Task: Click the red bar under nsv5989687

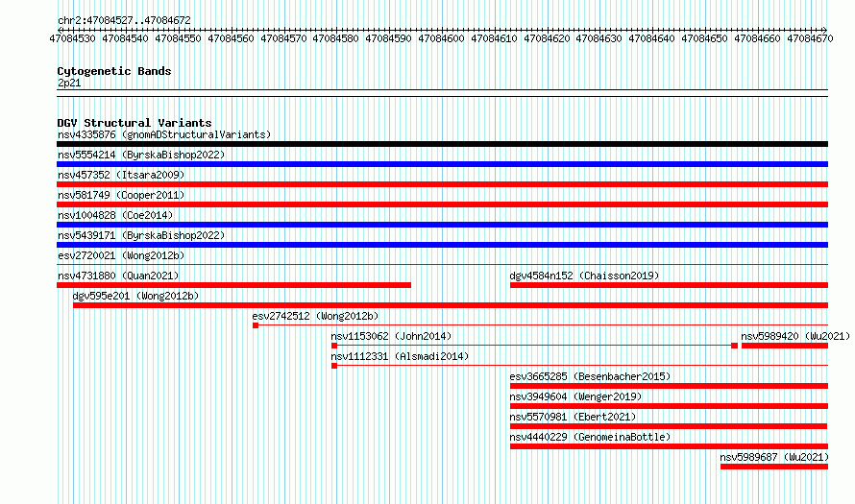Action: (x=774, y=467)
